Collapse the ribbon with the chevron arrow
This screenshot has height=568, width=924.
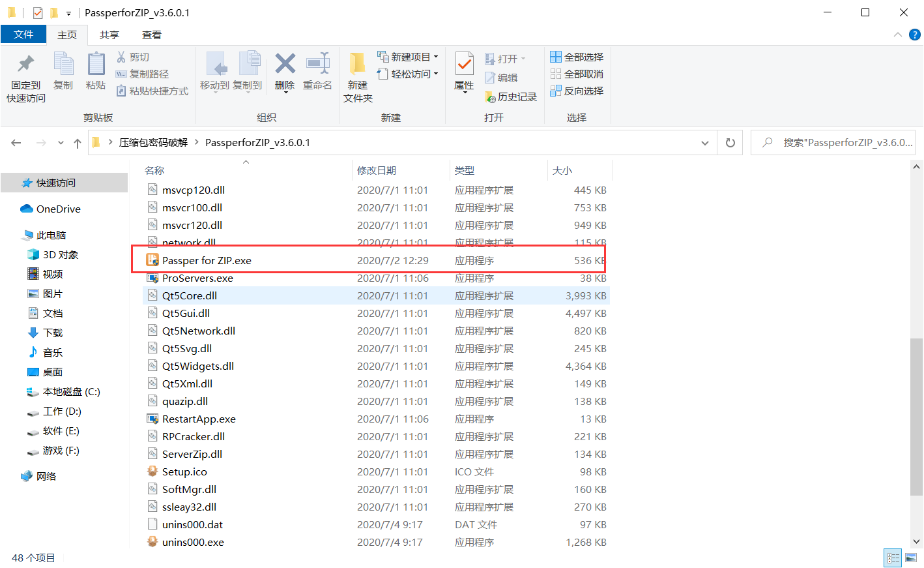pyautogui.click(x=898, y=35)
